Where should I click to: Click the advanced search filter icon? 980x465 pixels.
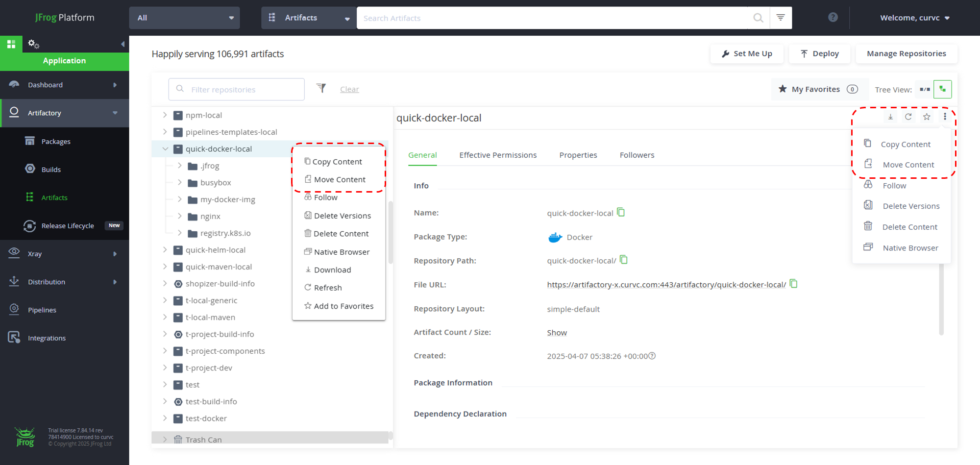pos(781,18)
